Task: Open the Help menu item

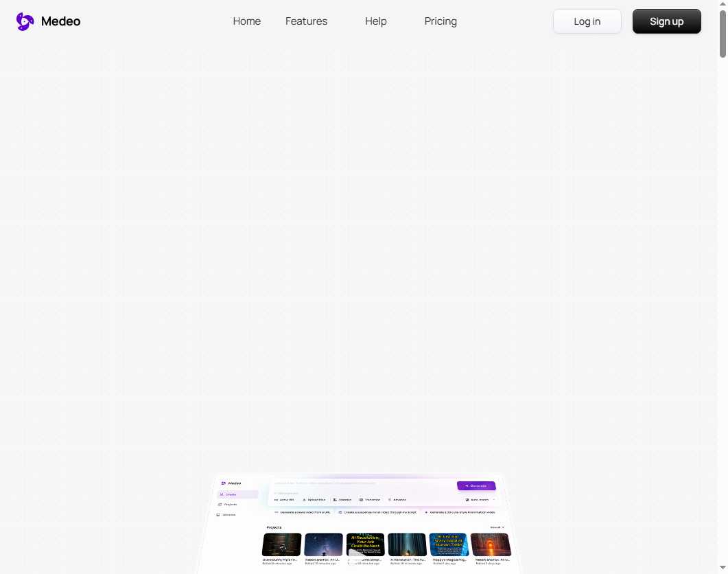Action: [x=375, y=21]
